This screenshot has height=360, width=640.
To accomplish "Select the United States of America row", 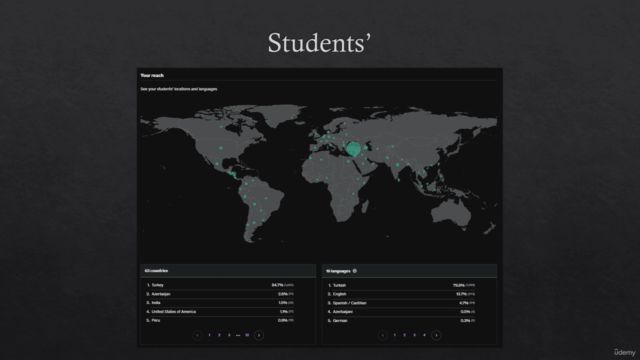I will coord(220,311).
